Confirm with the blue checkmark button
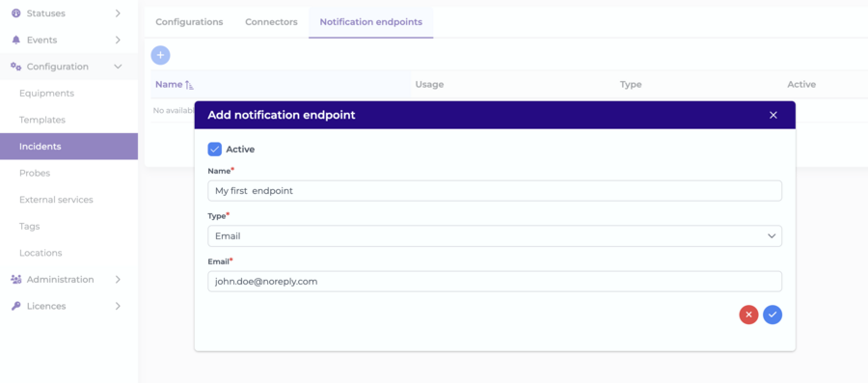This screenshot has height=383, width=868. click(773, 315)
